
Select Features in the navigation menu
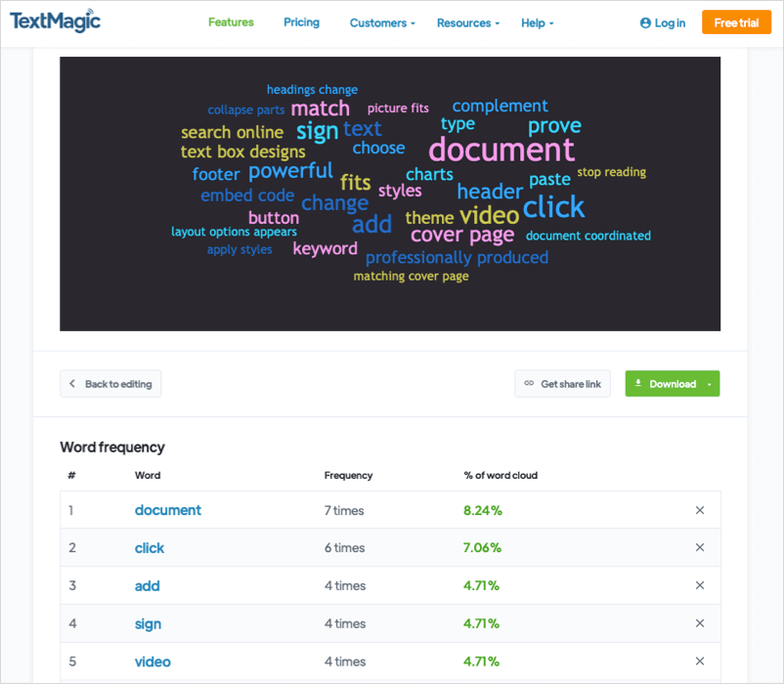click(231, 22)
